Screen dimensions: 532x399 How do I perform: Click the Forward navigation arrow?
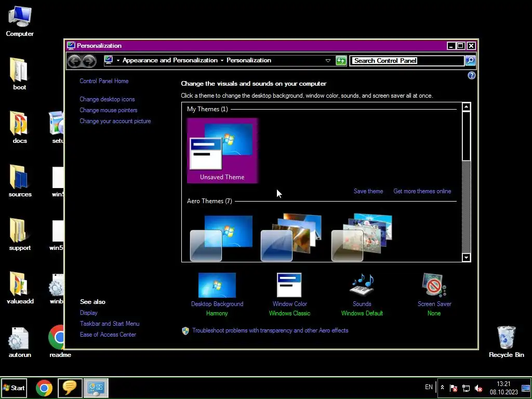[89, 61]
